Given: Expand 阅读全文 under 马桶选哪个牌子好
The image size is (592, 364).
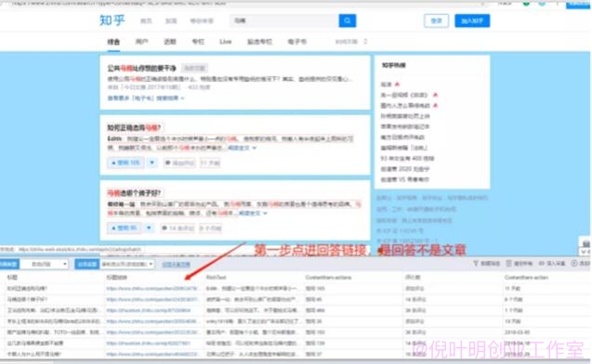Looking at the screenshot, I should tap(253, 214).
